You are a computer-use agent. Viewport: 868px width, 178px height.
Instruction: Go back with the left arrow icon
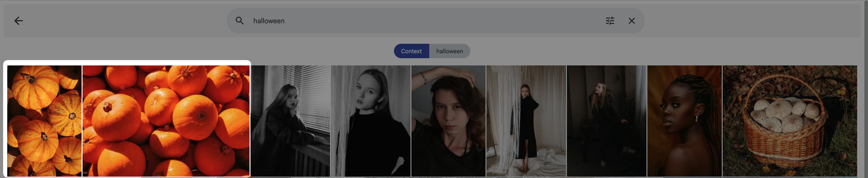pos(19,21)
